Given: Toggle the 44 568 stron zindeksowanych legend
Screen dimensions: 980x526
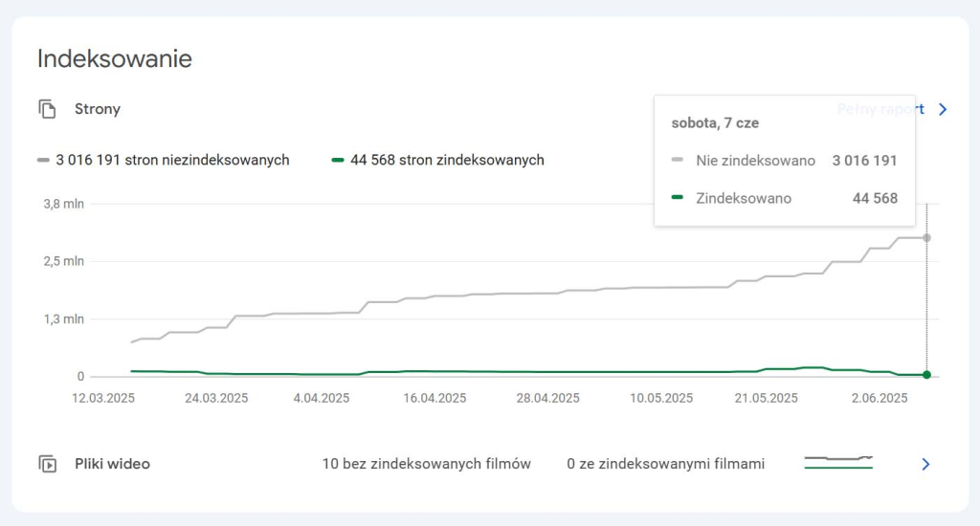Looking at the screenshot, I should 447,160.
